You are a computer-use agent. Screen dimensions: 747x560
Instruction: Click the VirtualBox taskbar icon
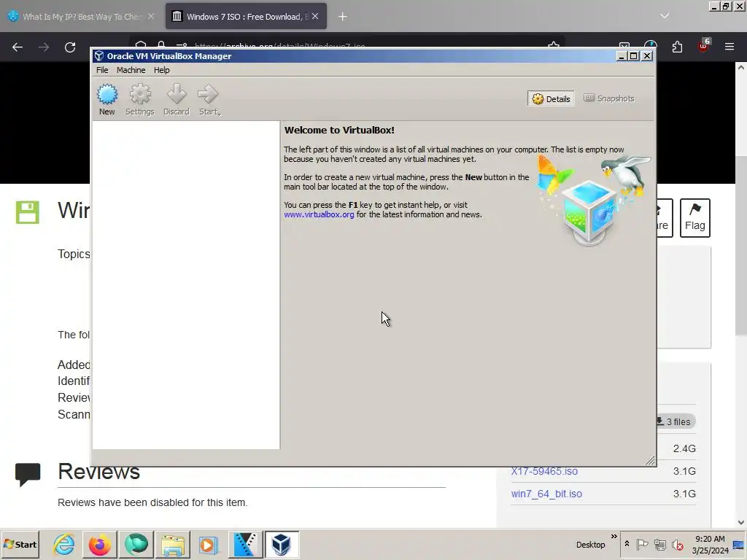282,544
